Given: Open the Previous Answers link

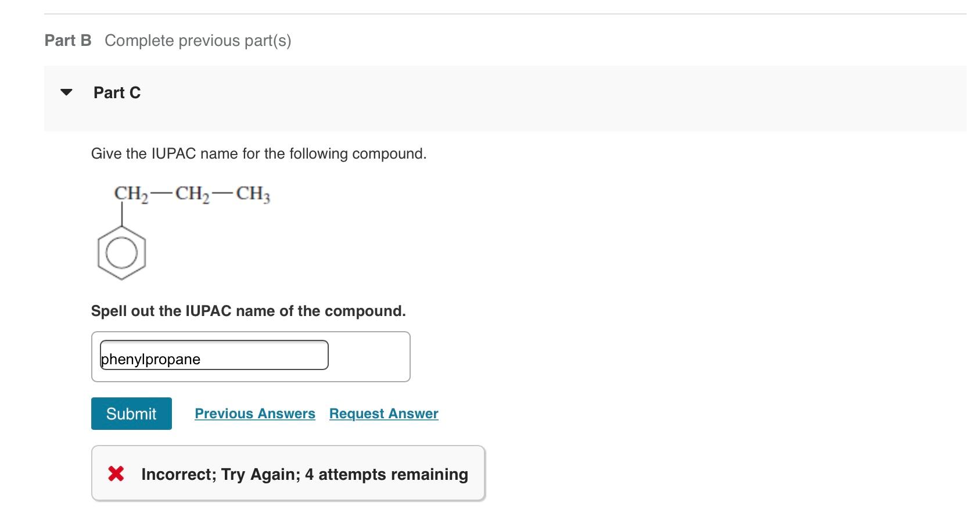Looking at the screenshot, I should point(254,414).
